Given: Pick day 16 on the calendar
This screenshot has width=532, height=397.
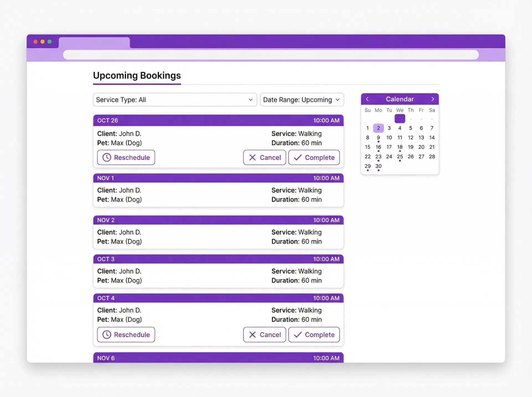Looking at the screenshot, I should [x=378, y=147].
